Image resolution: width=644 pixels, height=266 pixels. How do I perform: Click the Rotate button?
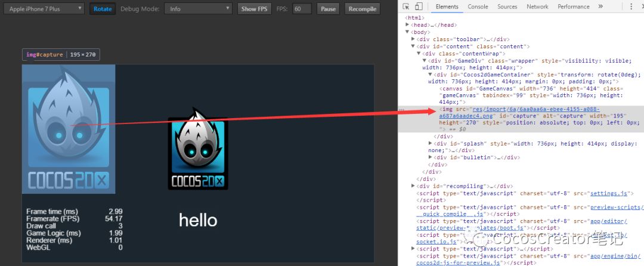pyautogui.click(x=103, y=8)
